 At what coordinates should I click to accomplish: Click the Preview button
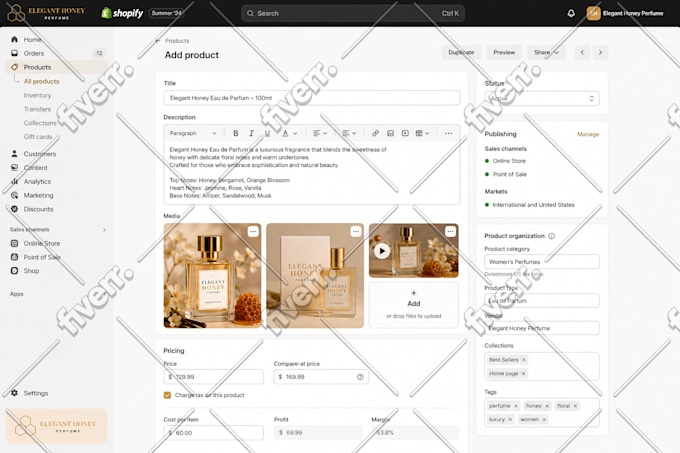504,52
